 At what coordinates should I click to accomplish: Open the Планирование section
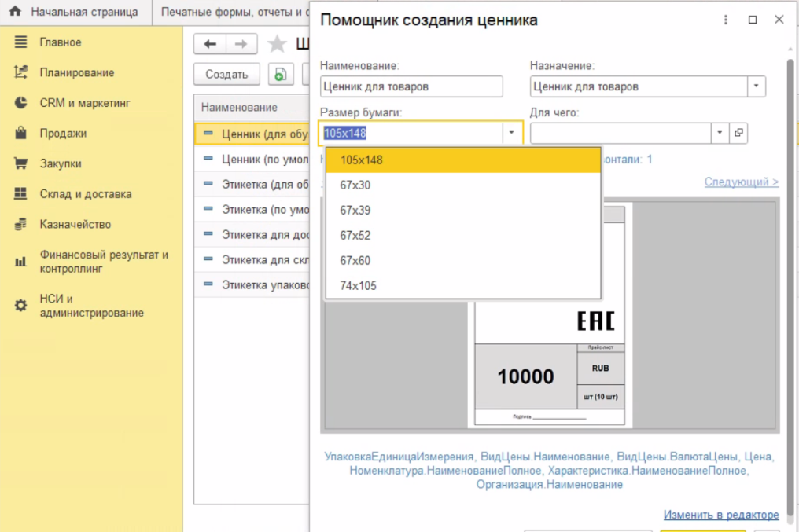coord(76,73)
